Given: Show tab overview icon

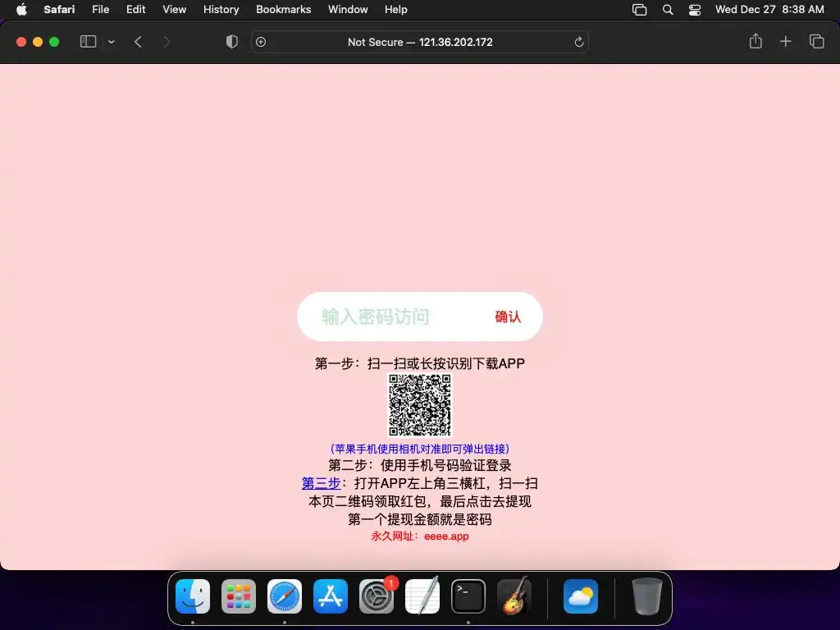Looking at the screenshot, I should [816, 41].
